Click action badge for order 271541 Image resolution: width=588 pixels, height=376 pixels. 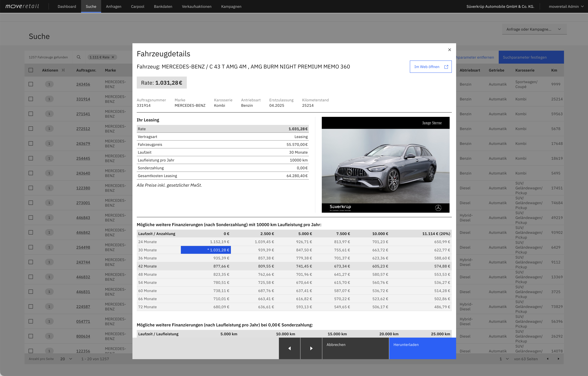[x=49, y=114]
